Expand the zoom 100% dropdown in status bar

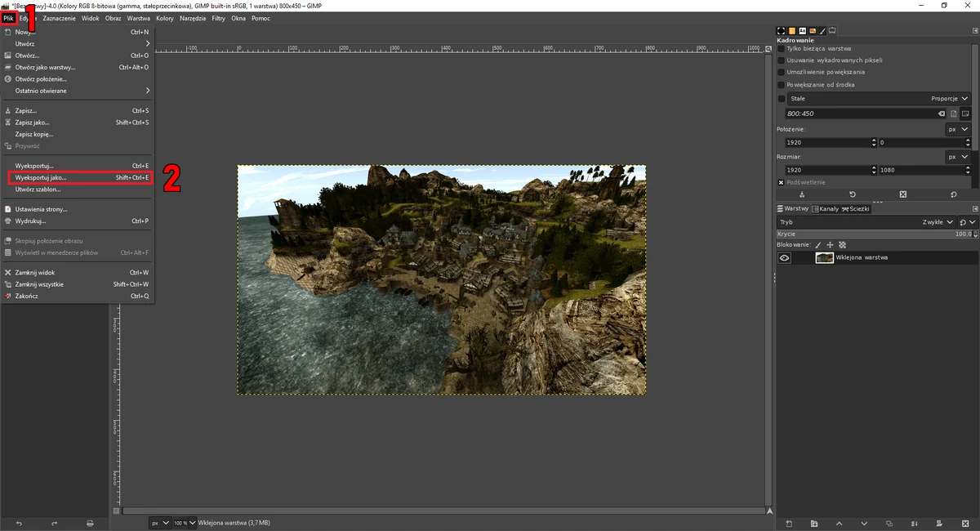point(192,523)
